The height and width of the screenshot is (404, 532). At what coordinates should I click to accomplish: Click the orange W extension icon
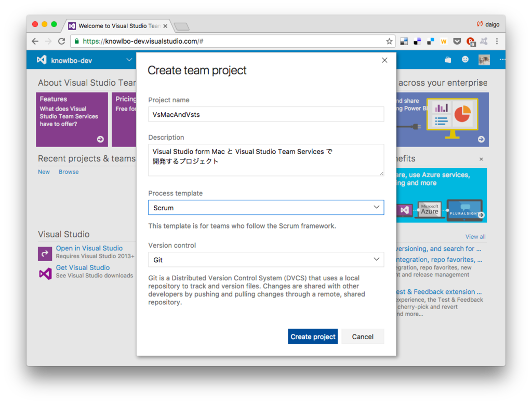pyautogui.click(x=444, y=42)
